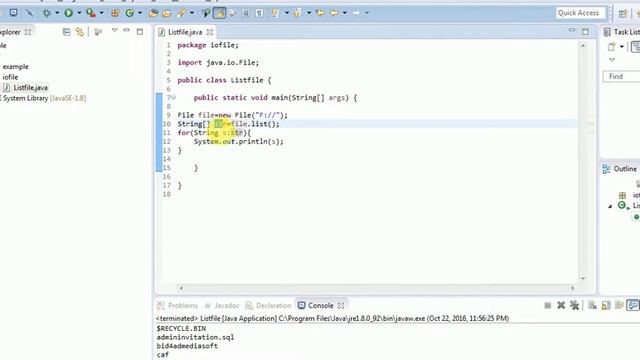Click the Open Type icon

pos(153,13)
